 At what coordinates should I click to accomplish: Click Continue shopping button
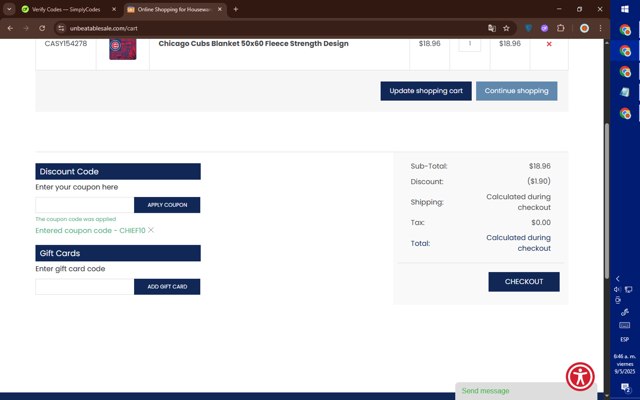(516, 91)
